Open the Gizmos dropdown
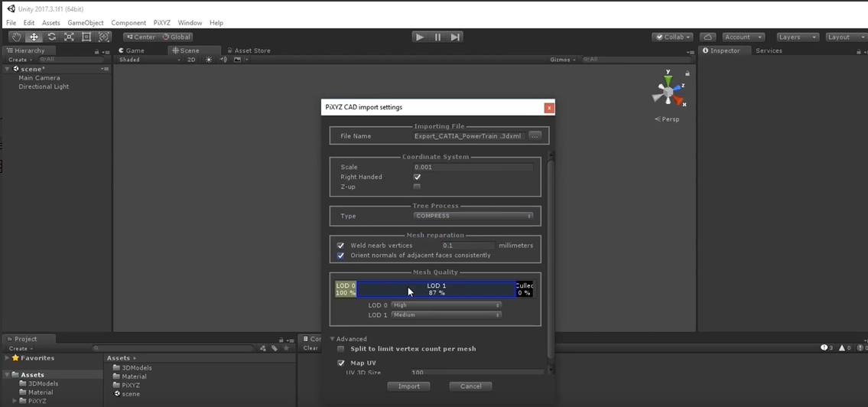The image size is (868, 407). pos(563,60)
